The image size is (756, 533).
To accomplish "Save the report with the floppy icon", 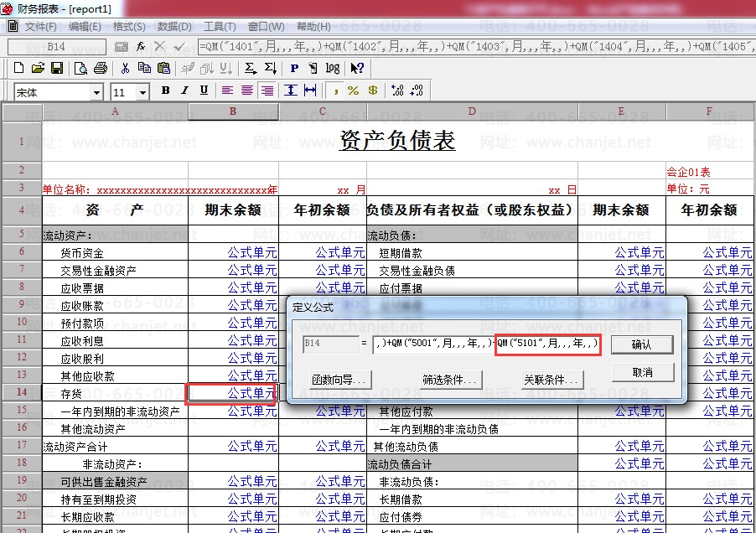I will (57, 68).
